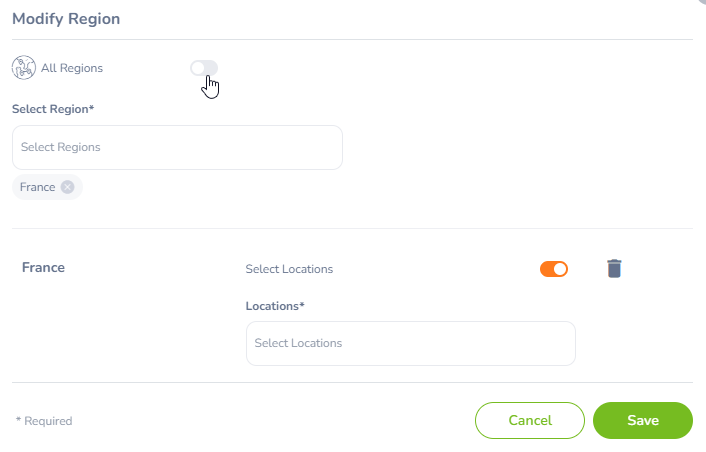Delete the France region using trash icon

pos(614,269)
